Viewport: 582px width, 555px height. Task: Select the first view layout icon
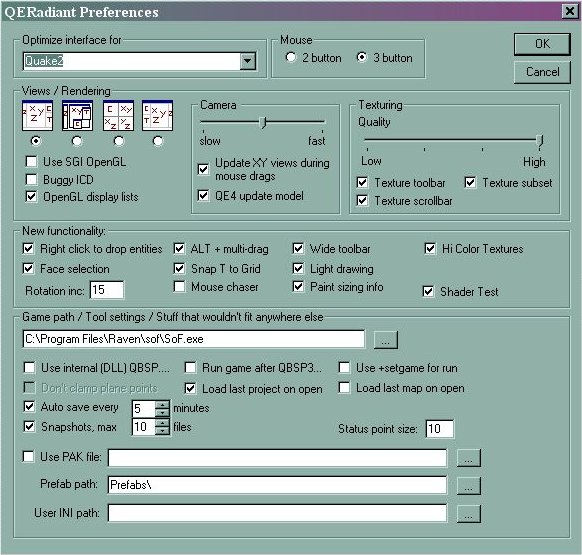pyautogui.click(x=37, y=115)
